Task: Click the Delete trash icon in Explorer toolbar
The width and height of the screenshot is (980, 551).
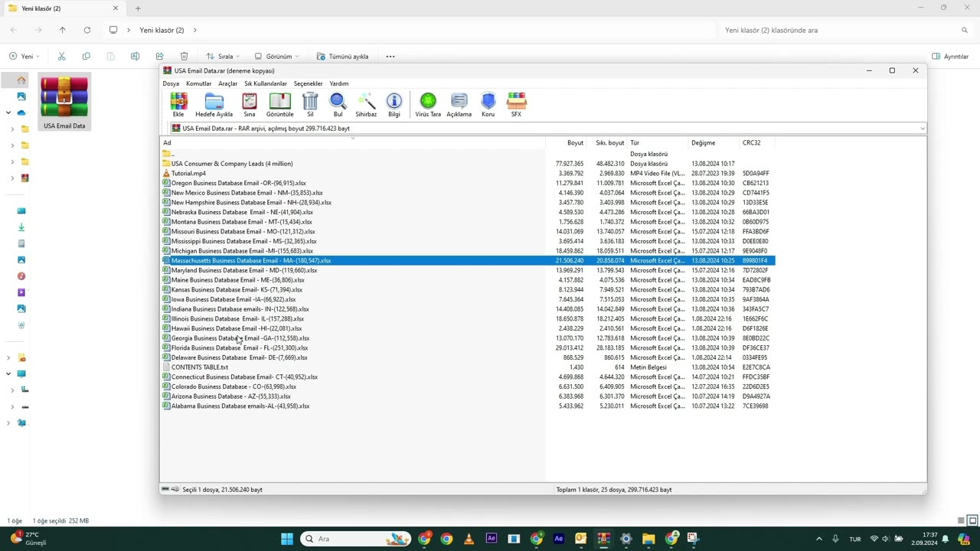Action: point(184,56)
